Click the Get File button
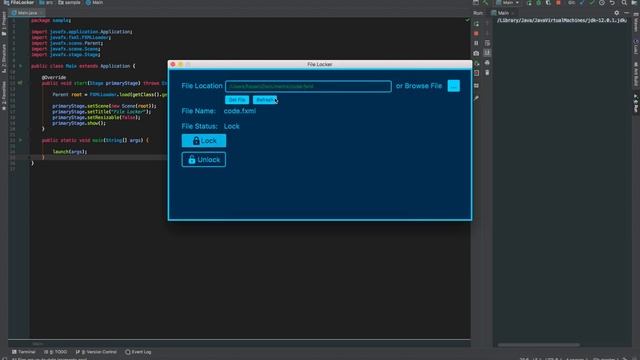This screenshot has height=360, width=640. [237, 100]
